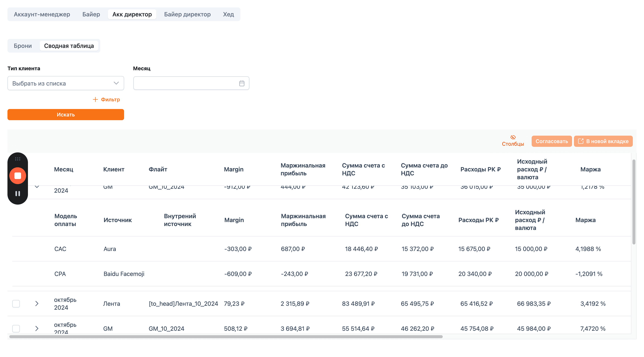This screenshot has width=644, height=357.
Task: Click the vertical table scrollbar
Action: pos(634,202)
